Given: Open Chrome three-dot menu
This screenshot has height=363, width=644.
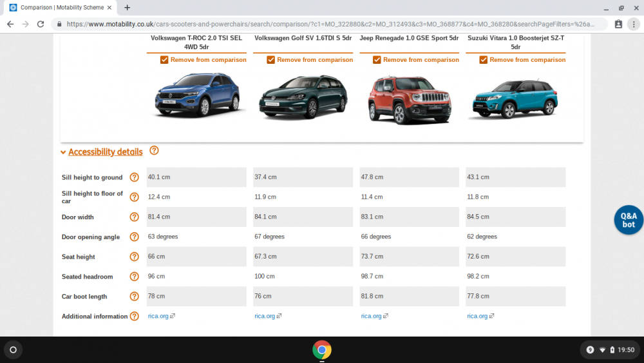Looking at the screenshot, I should pos(634,25).
